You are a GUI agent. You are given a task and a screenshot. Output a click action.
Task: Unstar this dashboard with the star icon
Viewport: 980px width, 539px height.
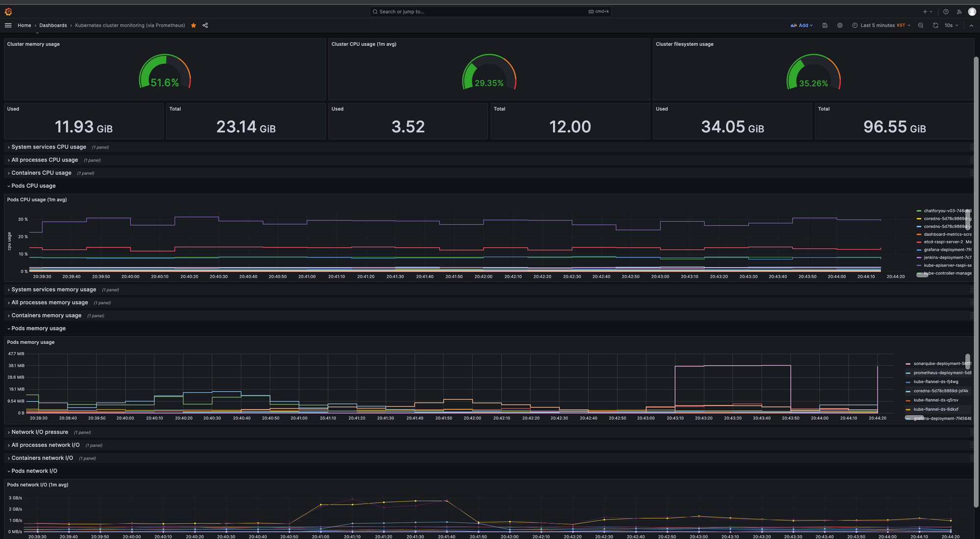pyautogui.click(x=194, y=26)
